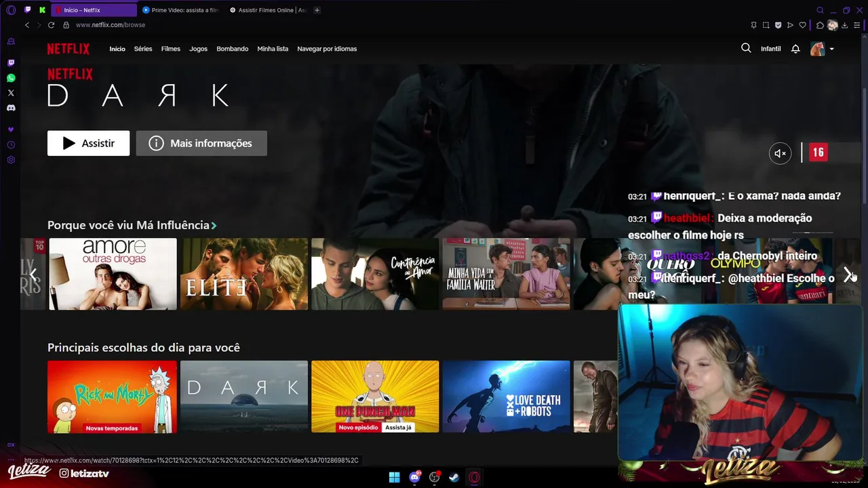Open Elite thumbnail
This screenshot has width=868, height=488.
coord(244,274)
